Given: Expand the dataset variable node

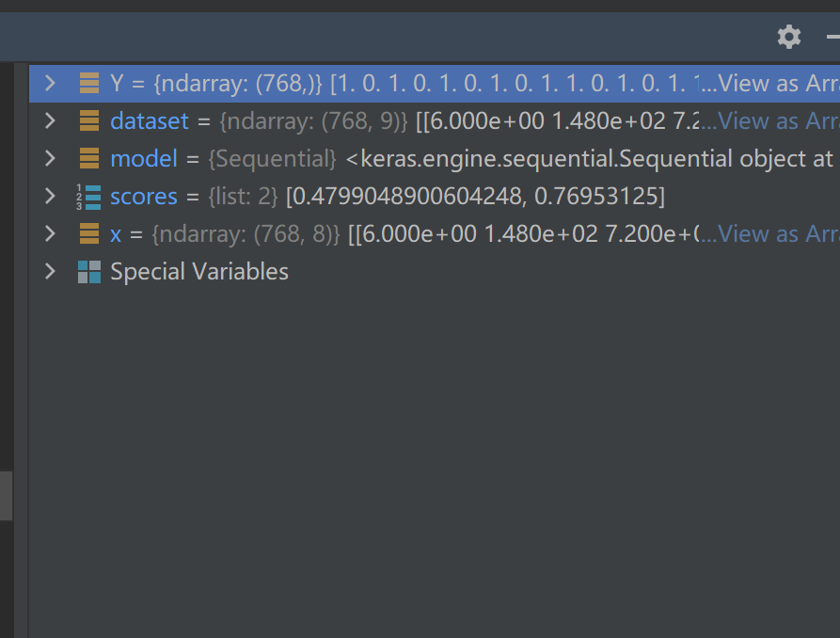Looking at the screenshot, I should pyautogui.click(x=51, y=120).
